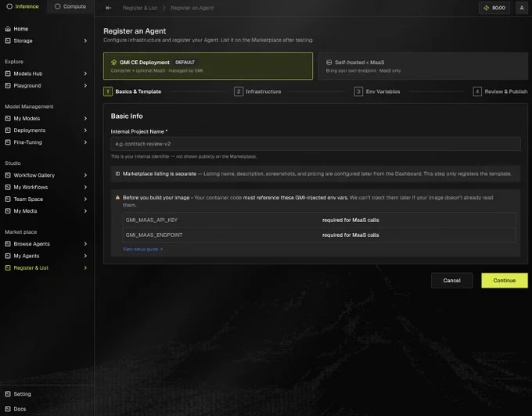
Task: Click the Models Hub icon
Action: pos(8,74)
